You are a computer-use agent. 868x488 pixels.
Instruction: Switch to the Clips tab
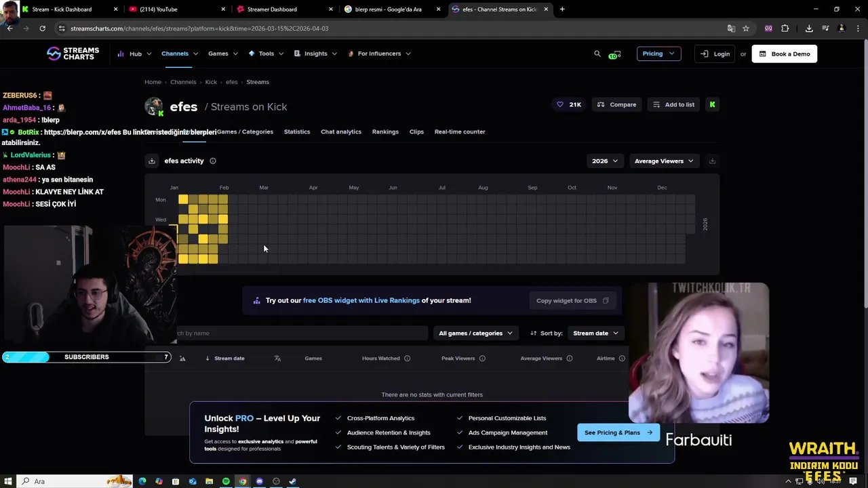click(416, 131)
